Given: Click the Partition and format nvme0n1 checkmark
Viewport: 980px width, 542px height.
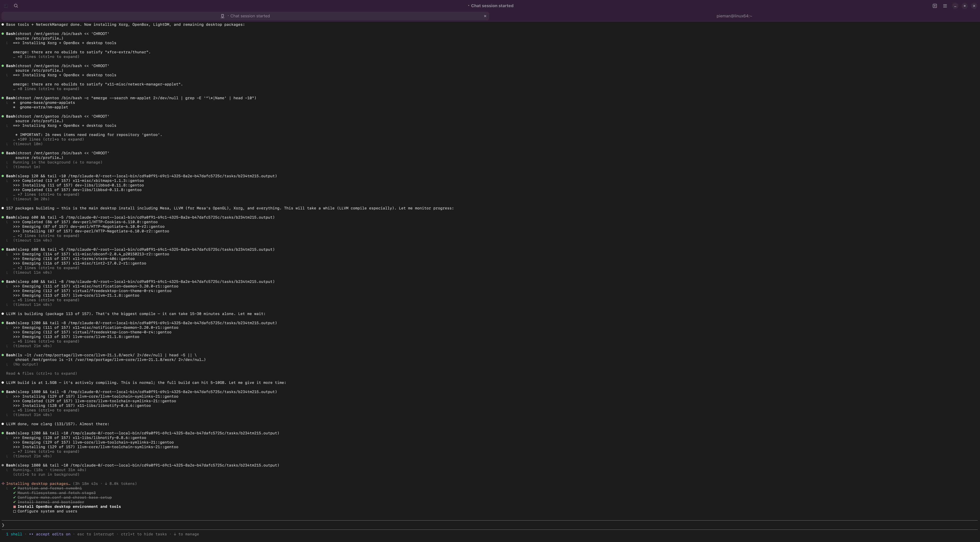Looking at the screenshot, I should click(15, 488).
